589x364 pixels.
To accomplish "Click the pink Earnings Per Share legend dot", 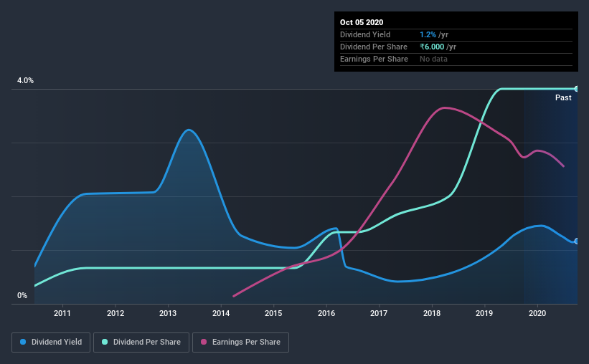I will (x=204, y=342).
